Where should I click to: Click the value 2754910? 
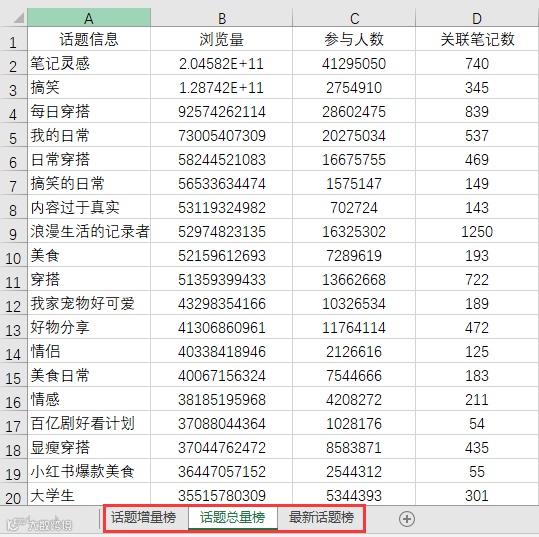pos(354,88)
